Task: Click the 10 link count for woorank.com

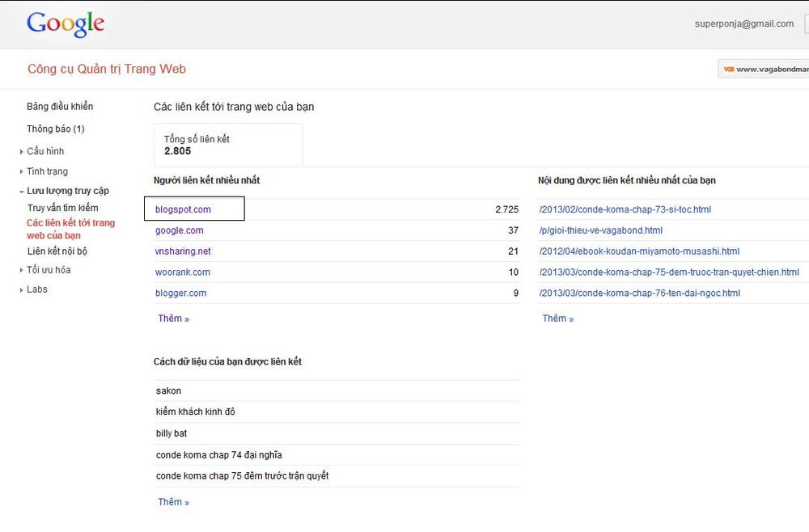Action: [514, 272]
